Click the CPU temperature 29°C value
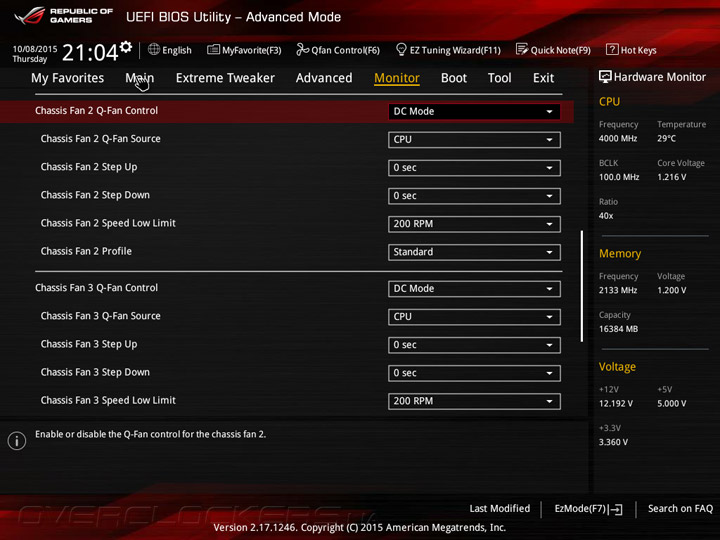The width and height of the screenshot is (720, 540). 666,138
